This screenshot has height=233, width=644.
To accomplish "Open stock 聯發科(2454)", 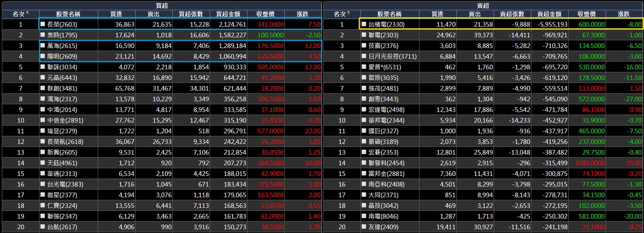I will coord(386,163).
